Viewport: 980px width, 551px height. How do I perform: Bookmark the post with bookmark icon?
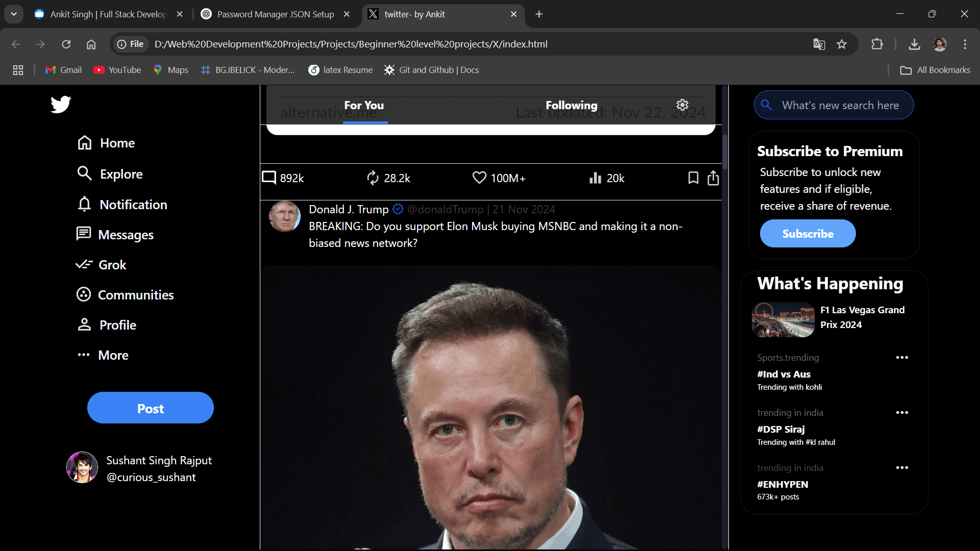point(693,178)
